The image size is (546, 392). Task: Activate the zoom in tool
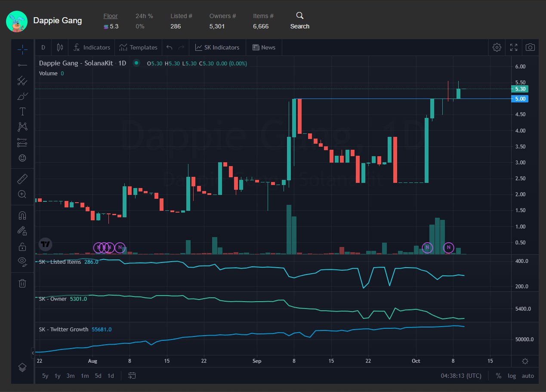[x=22, y=194]
